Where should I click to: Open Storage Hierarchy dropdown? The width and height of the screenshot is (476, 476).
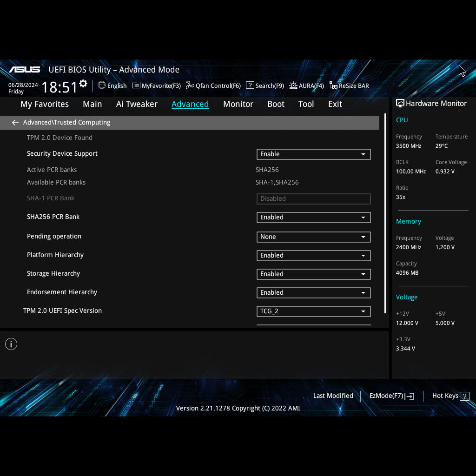click(314, 274)
